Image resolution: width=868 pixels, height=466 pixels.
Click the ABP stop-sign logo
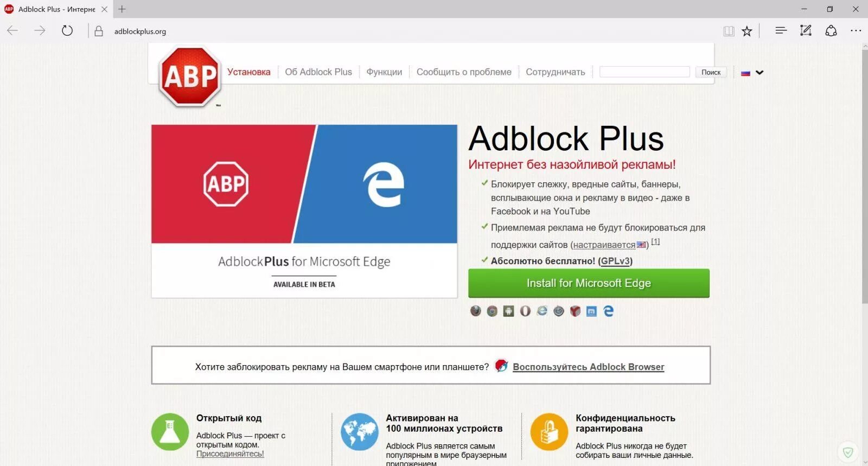pyautogui.click(x=190, y=76)
